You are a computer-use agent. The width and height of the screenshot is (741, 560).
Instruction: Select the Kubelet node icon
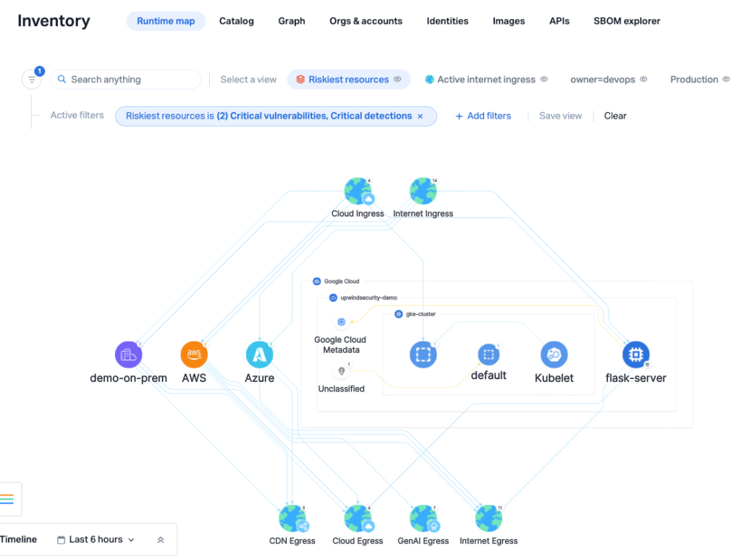point(554,355)
